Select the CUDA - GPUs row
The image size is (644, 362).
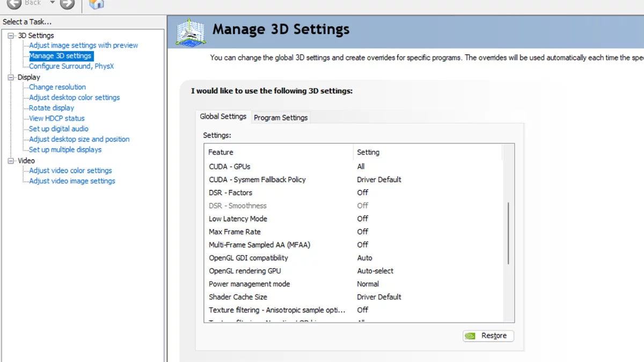(354, 166)
